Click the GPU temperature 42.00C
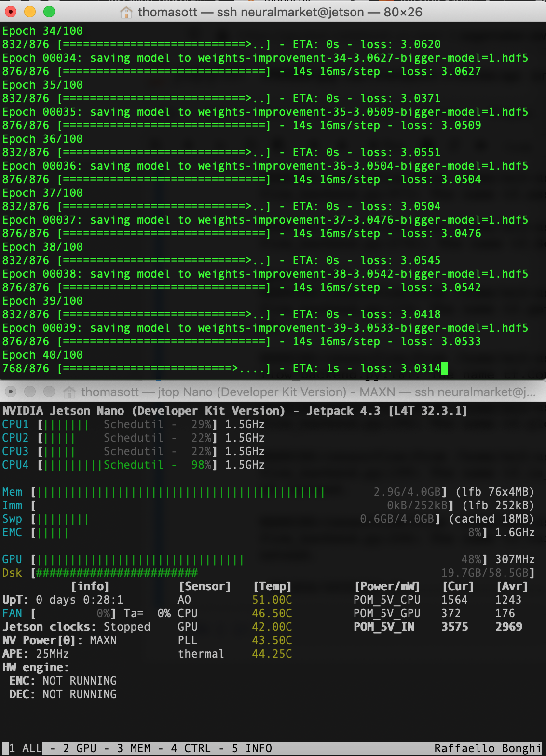Image resolution: width=546 pixels, height=756 pixels. tap(272, 627)
